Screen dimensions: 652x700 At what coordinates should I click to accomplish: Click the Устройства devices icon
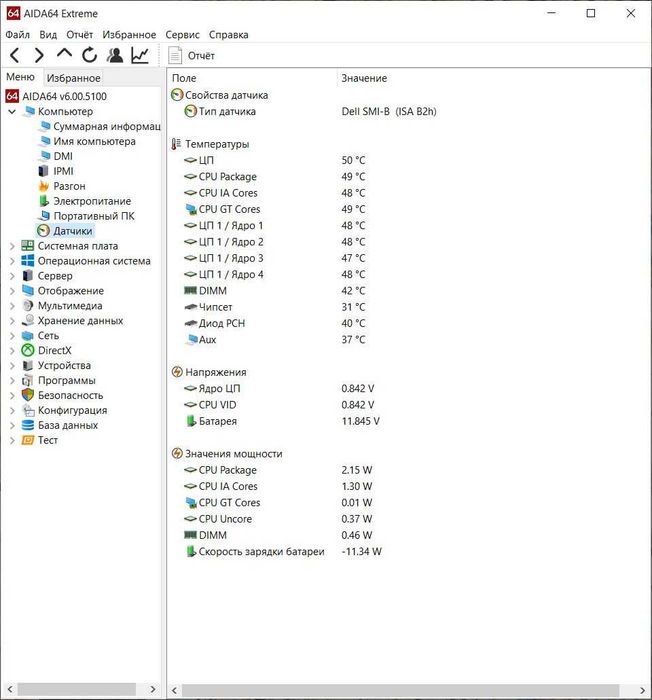point(28,366)
